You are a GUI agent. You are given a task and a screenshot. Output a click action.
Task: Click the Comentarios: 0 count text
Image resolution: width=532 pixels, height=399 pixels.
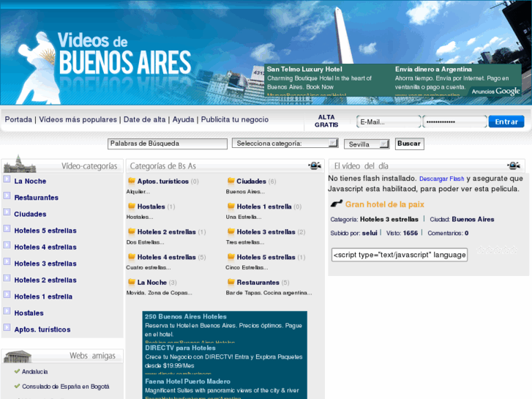[448, 233]
